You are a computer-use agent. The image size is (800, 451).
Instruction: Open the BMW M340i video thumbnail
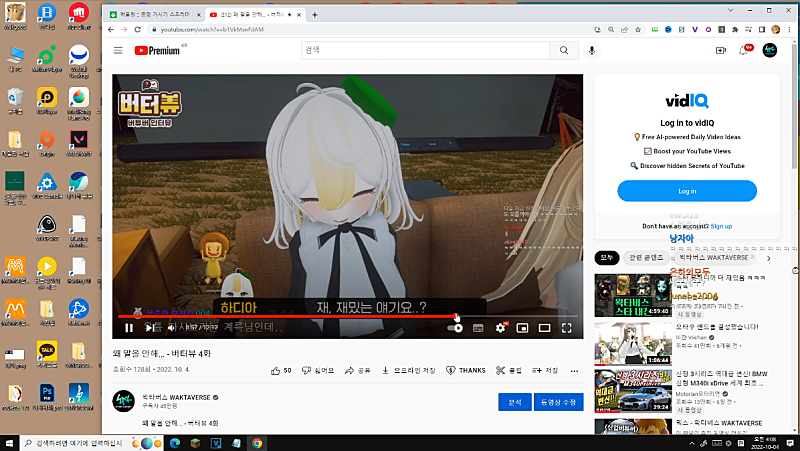click(633, 391)
